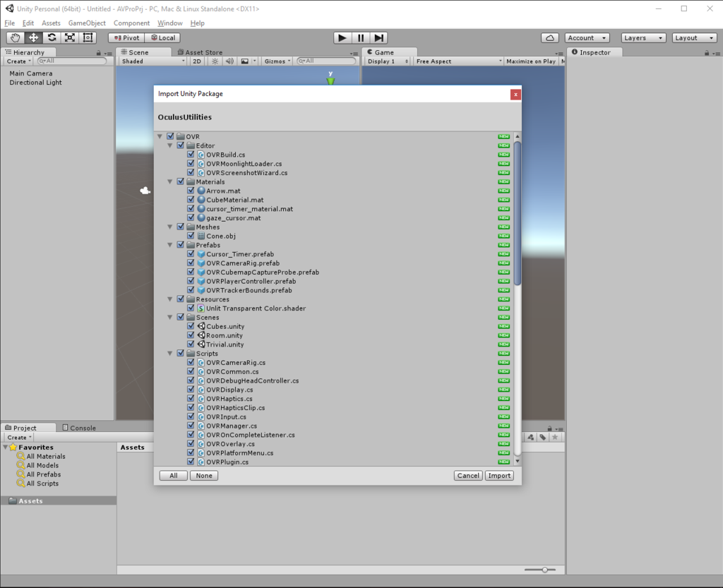Open the Component menu
This screenshot has height=588, width=723.
click(x=131, y=23)
